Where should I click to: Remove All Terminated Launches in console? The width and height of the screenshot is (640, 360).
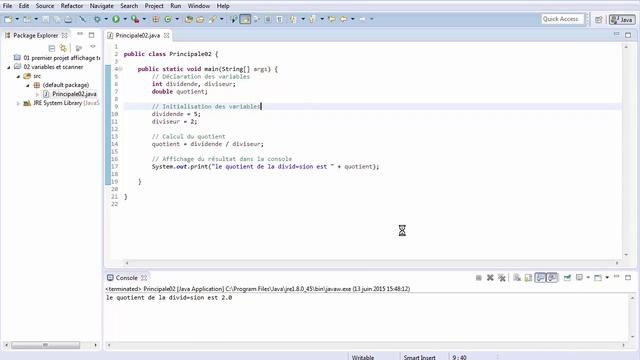(502, 278)
